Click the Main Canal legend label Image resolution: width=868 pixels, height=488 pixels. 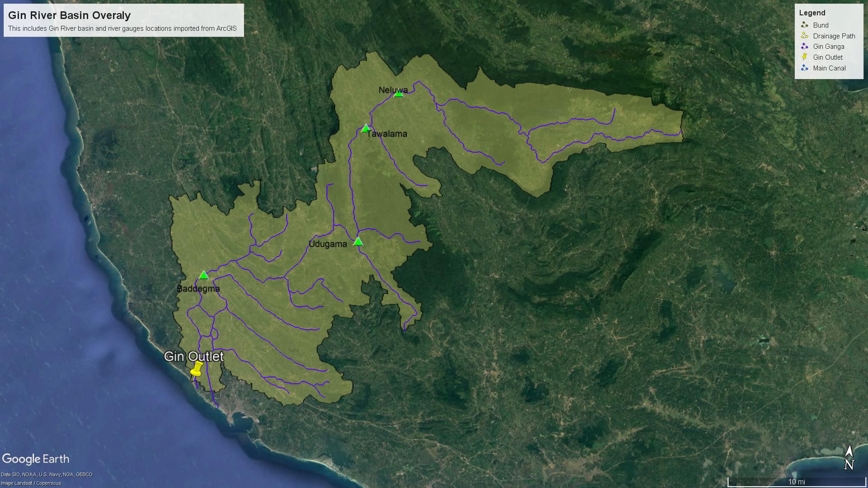click(829, 68)
